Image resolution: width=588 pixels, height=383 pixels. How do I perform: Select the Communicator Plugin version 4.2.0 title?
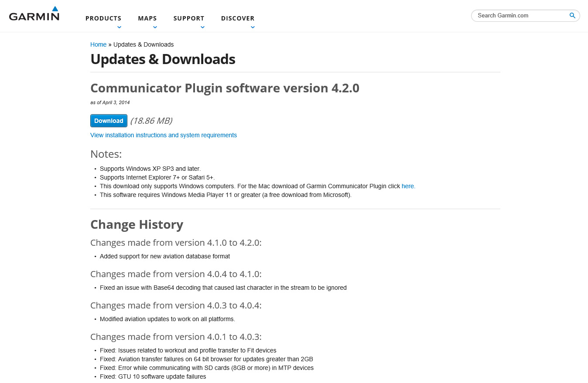[x=225, y=88]
